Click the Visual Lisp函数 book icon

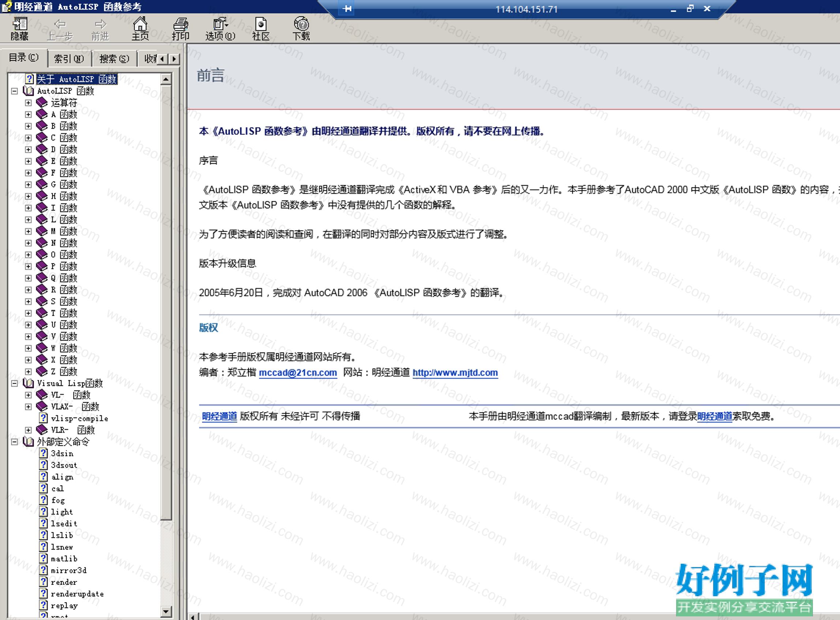coord(29,383)
